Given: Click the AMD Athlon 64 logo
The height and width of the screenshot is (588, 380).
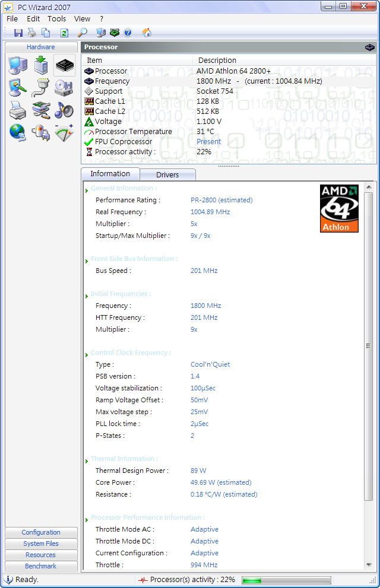Looking at the screenshot, I should coord(339,208).
